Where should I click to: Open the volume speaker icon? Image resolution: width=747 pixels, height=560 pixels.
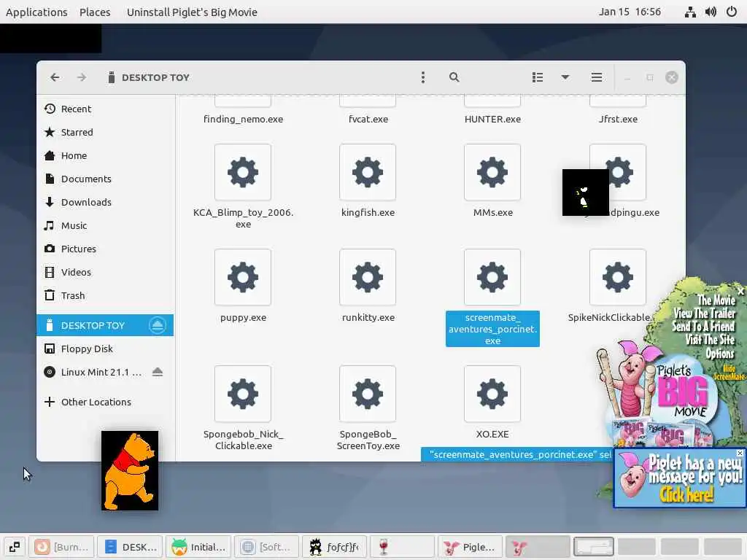[x=711, y=12]
